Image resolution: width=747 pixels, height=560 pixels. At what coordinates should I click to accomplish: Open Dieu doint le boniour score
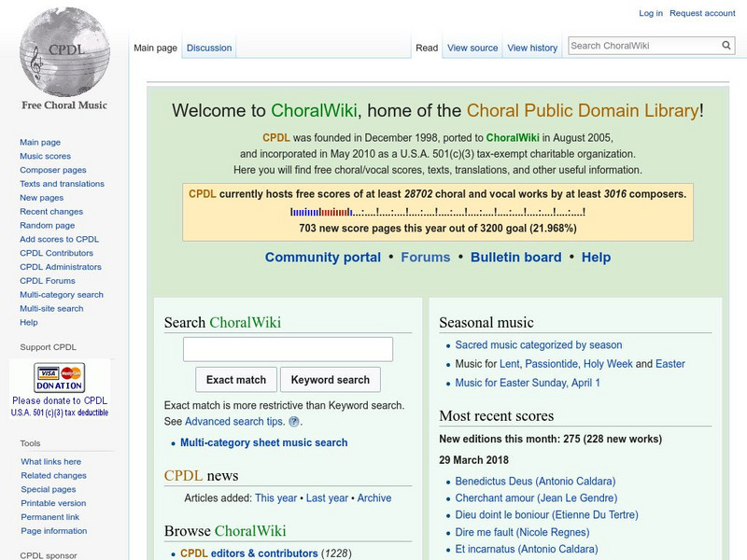point(546,515)
